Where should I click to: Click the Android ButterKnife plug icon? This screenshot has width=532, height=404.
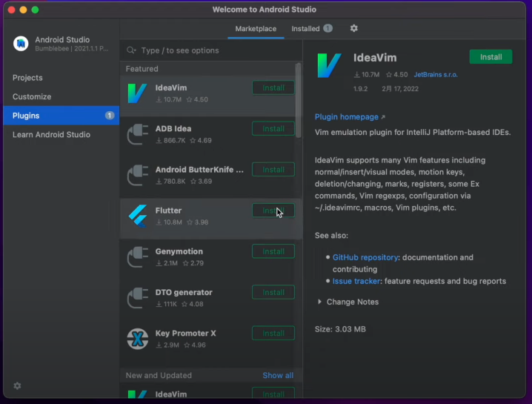tap(137, 175)
